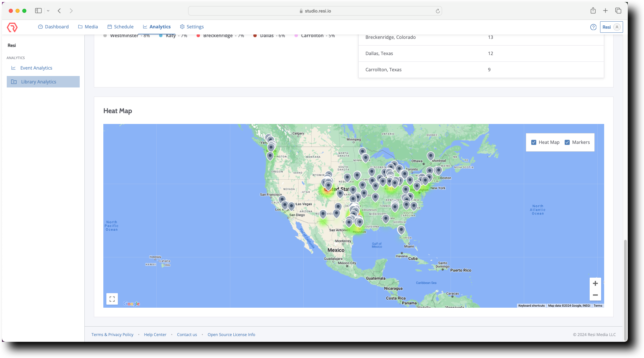The height and width of the screenshot is (358, 644).
Task: Toggle the Safari sidebar
Action: click(38, 10)
